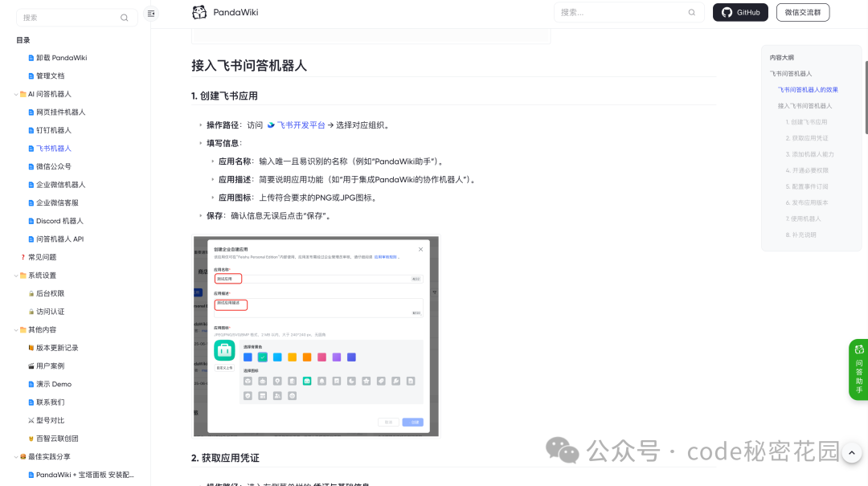Image resolution: width=868 pixels, height=486 pixels.
Task: Jump to outline 3. 添加机器人能力
Action: [x=810, y=154]
